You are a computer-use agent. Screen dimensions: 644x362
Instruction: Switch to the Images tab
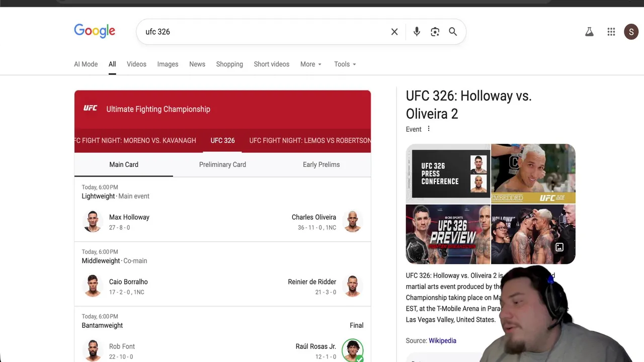(x=168, y=64)
